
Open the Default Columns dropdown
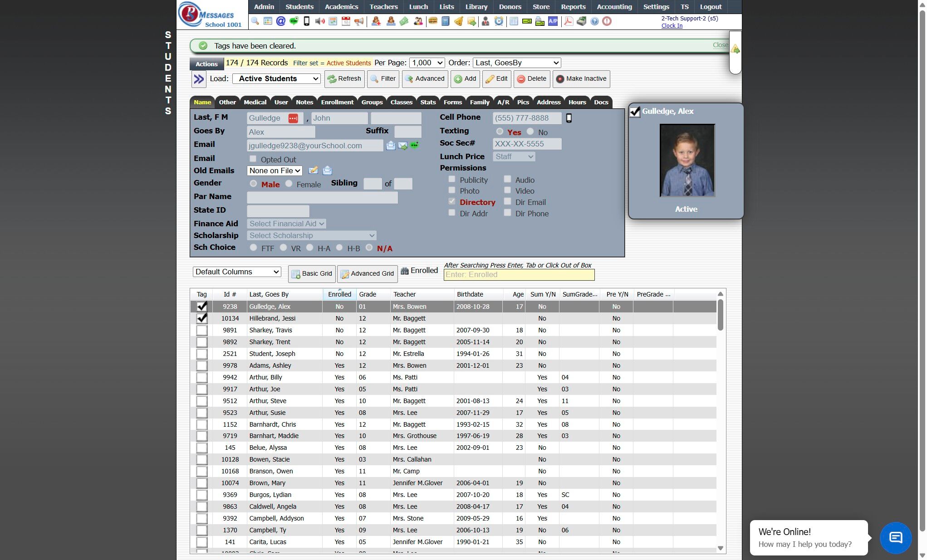(237, 272)
